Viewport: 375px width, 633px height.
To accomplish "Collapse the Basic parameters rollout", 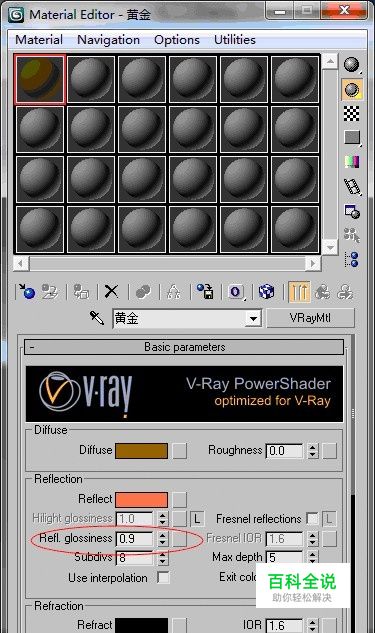I will coord(184,347).
